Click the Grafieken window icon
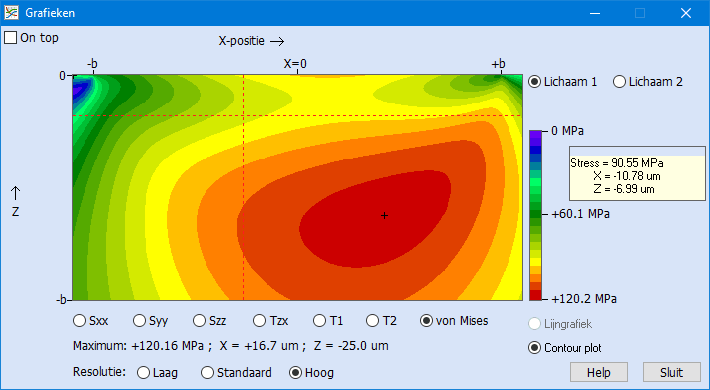 click(x=11, y=13)
